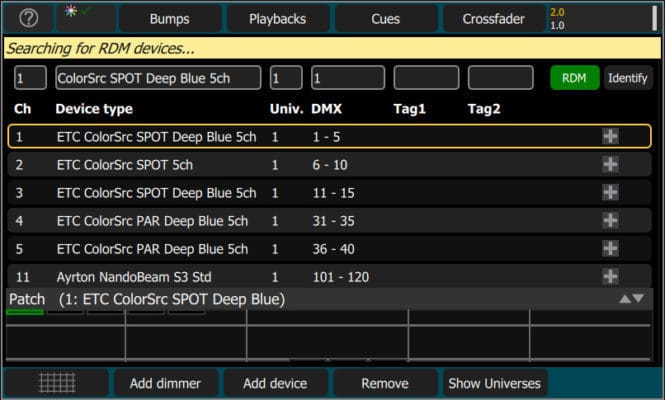
Task: Toggle the green RDM button
Action: 574,78
